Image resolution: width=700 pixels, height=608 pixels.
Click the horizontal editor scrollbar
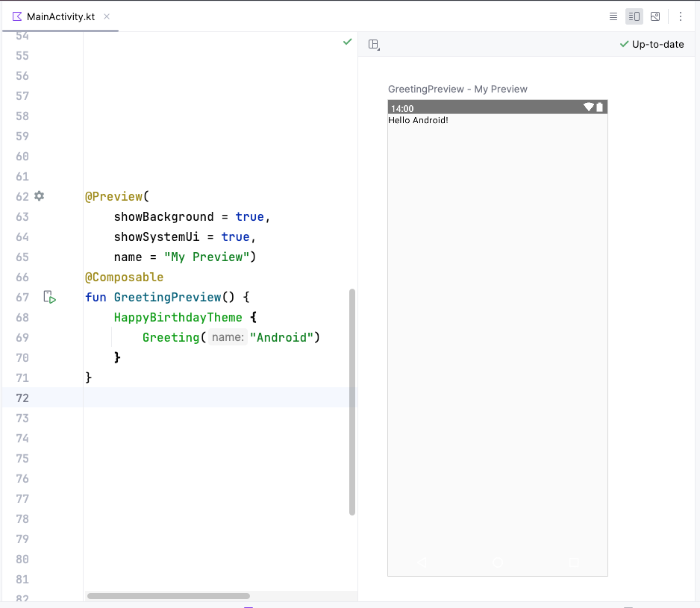tap(169, 596)
